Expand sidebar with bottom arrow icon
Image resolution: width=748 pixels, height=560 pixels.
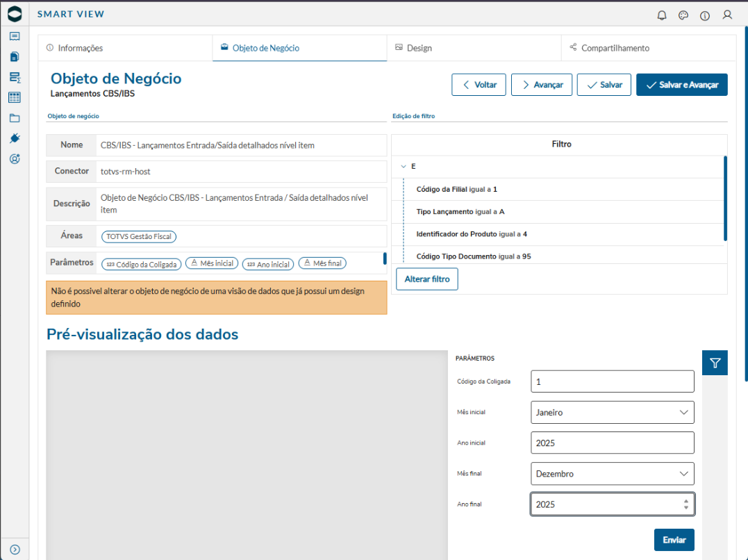[x=15, y=550]
